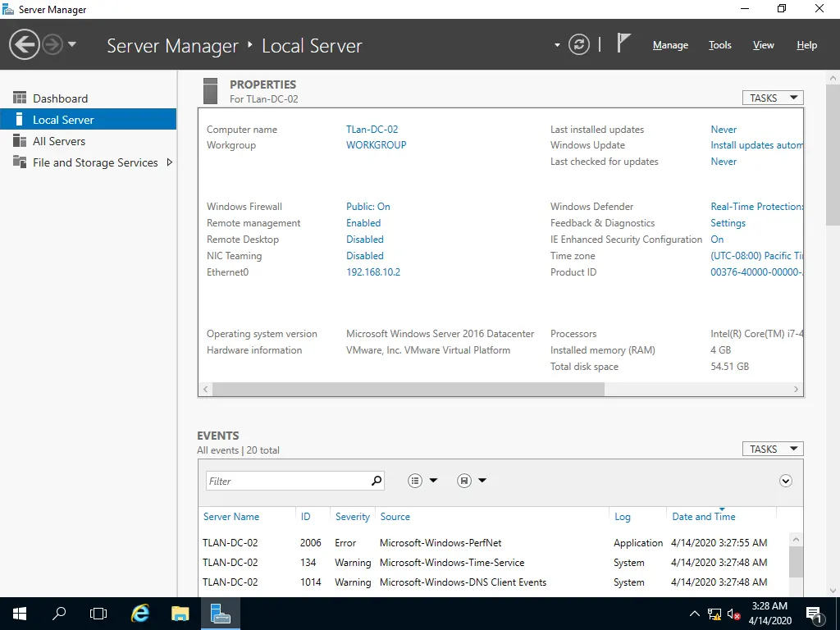Click IE Enhanced Security On link
The height and width of the screenshot is (630, 840).
tap(717, 239)
